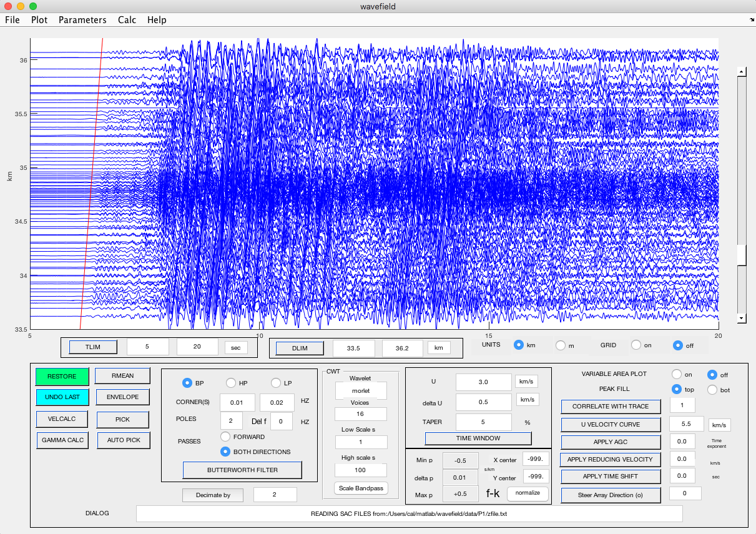The width and height of the screenshot is (756, 534).
Task: Click the undock arrow in the menu bar
Action: (751, 20)
